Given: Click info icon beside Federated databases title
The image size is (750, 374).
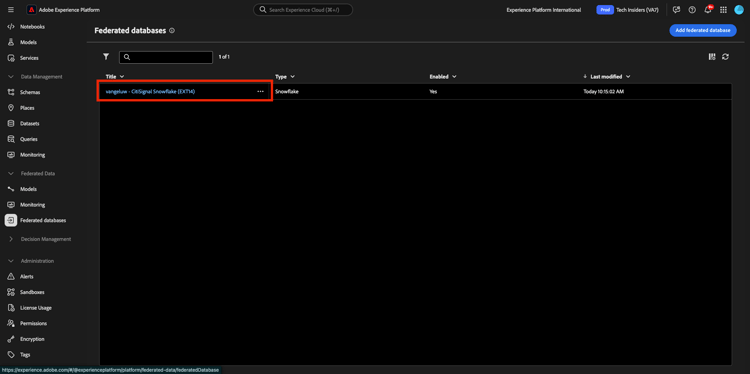Looking at the screenshot, I should [x=172, y=31].
